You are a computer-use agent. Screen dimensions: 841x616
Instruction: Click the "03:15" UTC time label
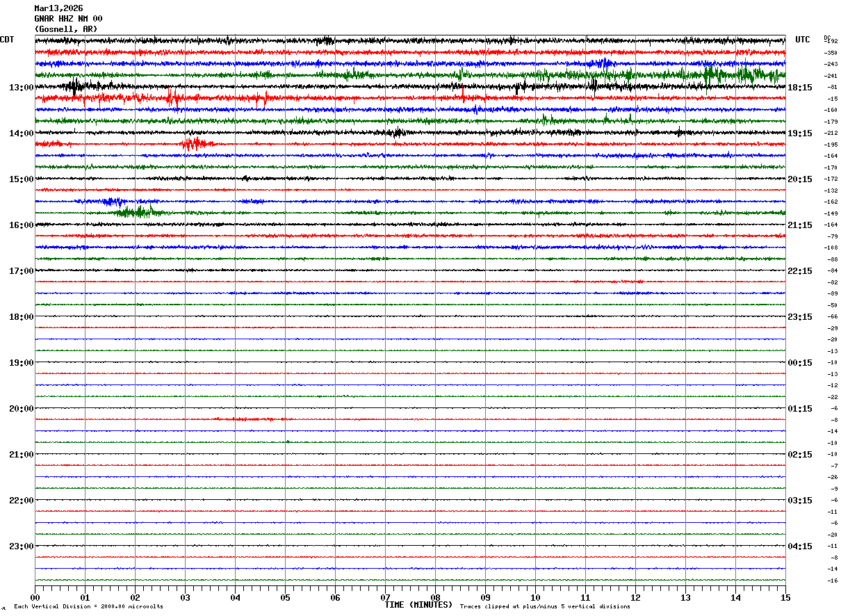(799, 501)
